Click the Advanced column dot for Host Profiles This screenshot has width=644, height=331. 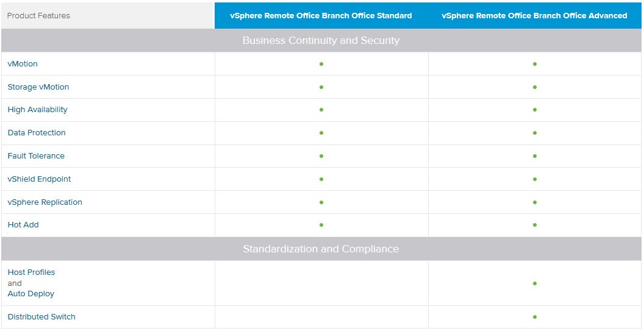[534, 283]
